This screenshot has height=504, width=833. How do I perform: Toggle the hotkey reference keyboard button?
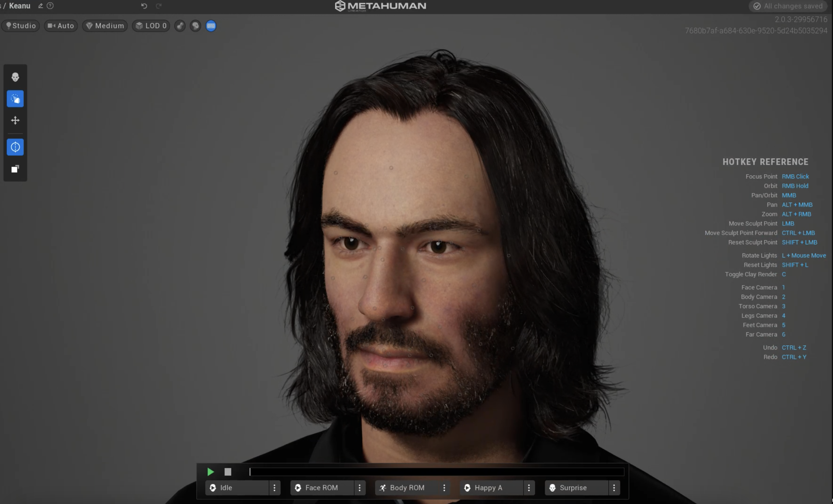tap(211, 26)
